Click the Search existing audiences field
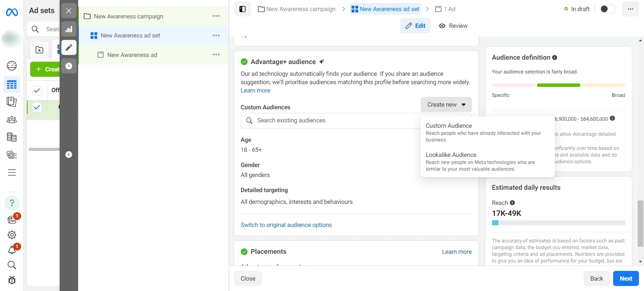The image size is (644, 291). coord(331,121)
